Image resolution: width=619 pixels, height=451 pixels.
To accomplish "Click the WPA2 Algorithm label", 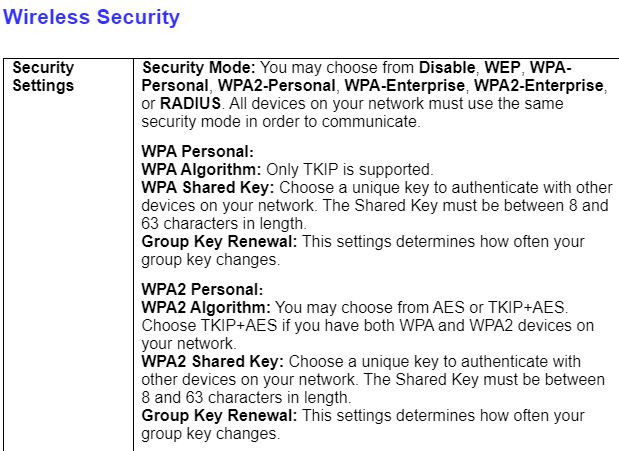I will click(x=206, y=308).
